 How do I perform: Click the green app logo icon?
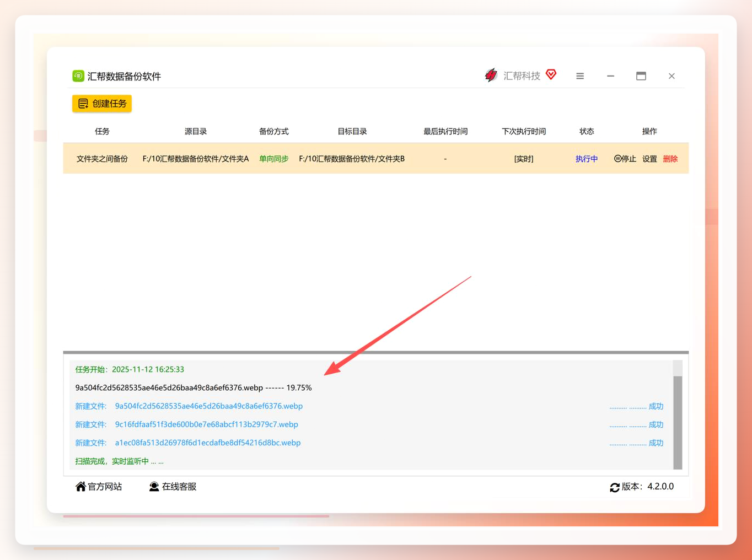coord(78,76)
